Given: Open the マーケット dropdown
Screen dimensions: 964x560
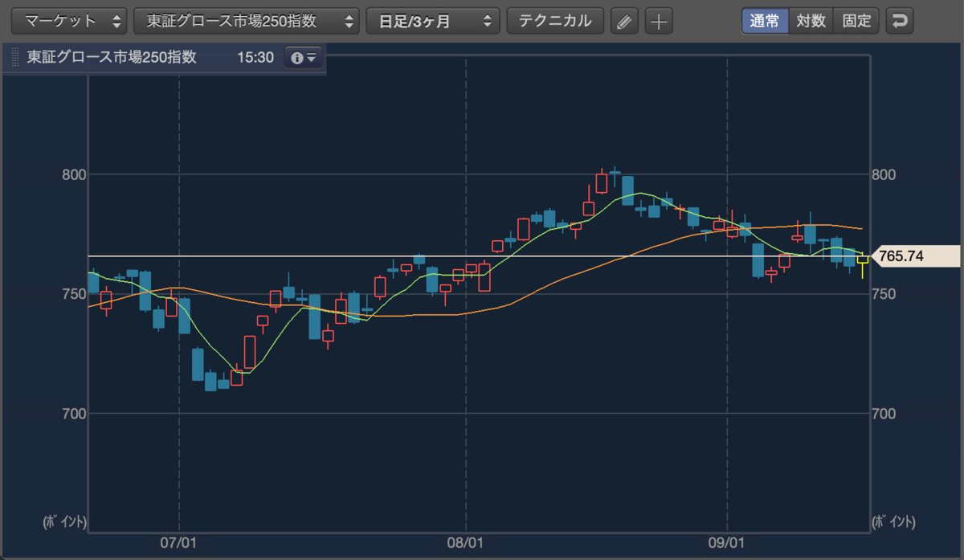Looking at the screenshot, I should 69,21.
